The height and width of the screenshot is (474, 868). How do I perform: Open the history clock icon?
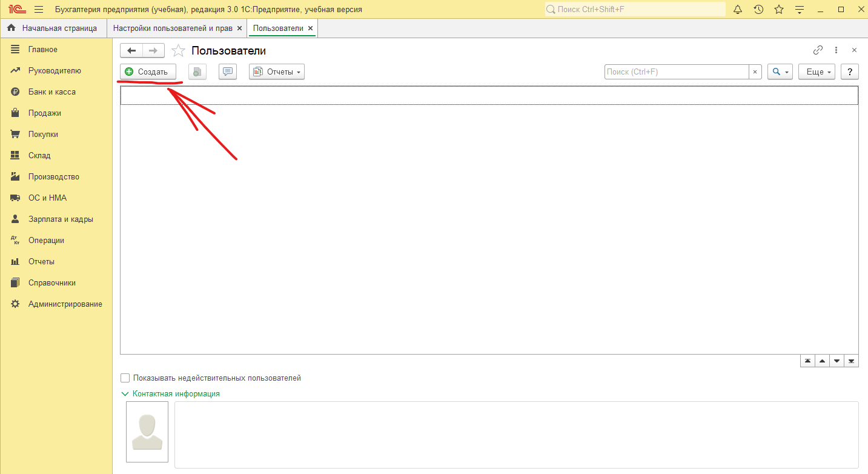(x=758, y=9)
